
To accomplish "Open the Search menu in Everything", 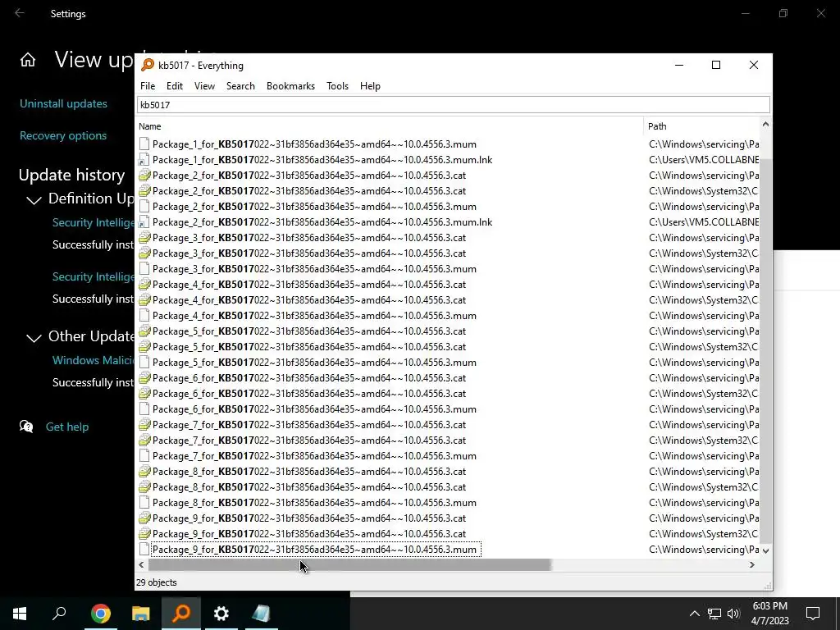I will click(240, 85).
